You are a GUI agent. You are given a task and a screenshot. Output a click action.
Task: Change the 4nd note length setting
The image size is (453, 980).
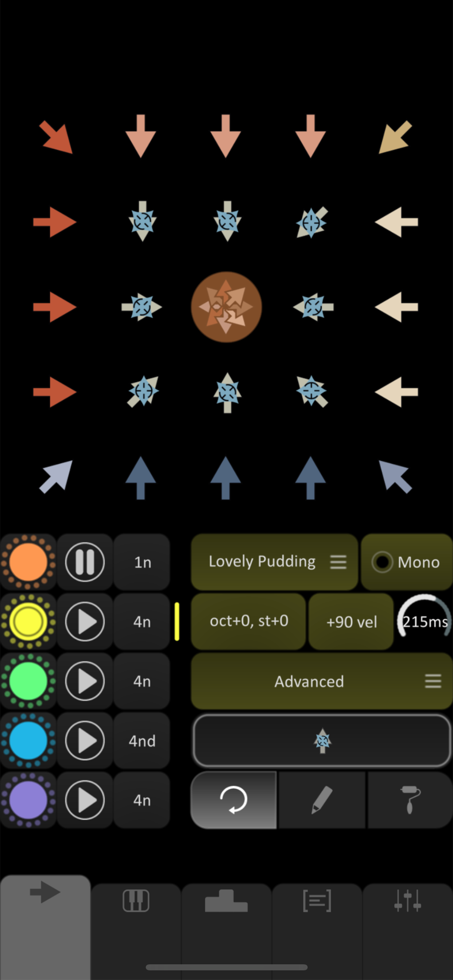point(142,741)
